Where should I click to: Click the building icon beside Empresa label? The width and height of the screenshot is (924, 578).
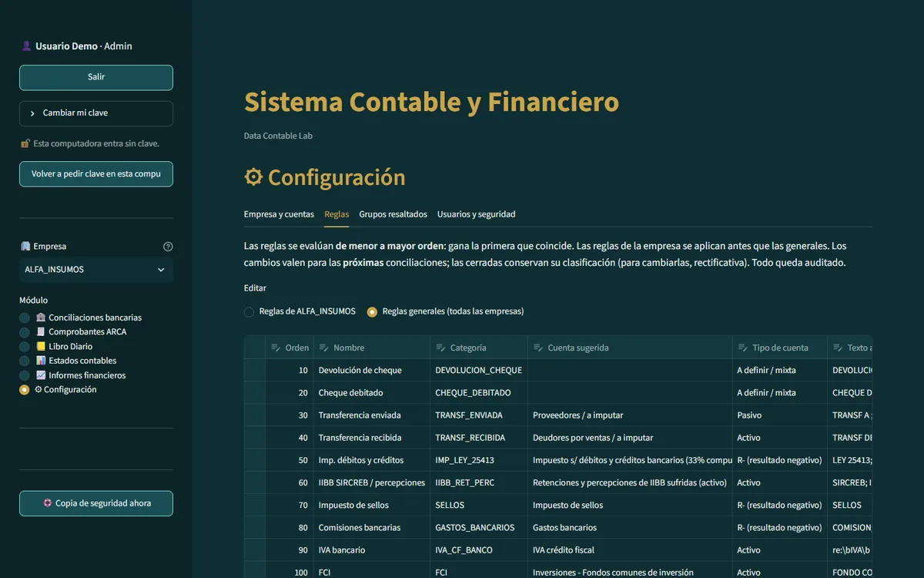[25, 247]
